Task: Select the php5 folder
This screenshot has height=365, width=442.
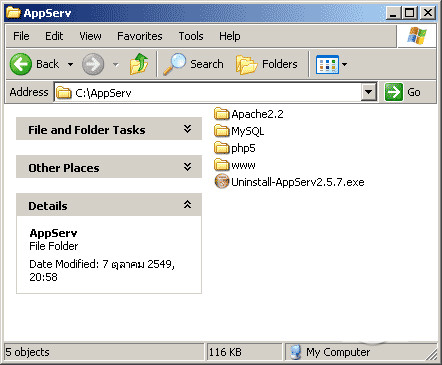Action: click(x=235, y=148)
